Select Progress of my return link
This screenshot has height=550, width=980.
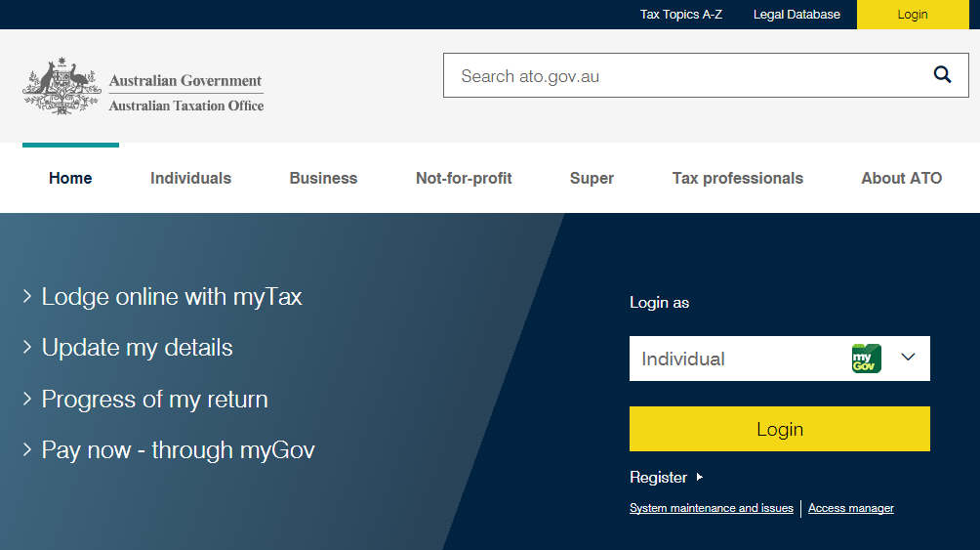click(x=154, y=400)
